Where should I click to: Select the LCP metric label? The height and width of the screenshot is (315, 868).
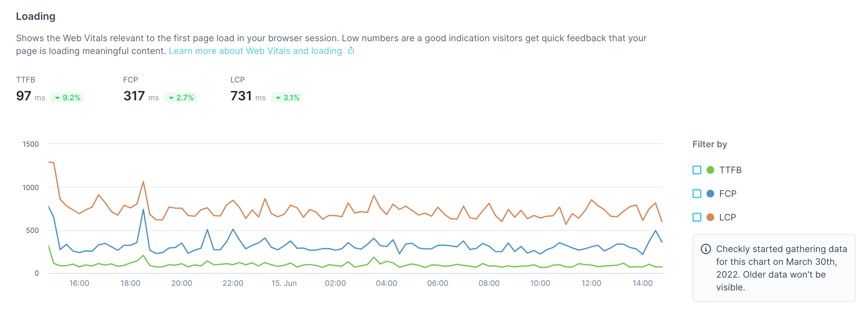(x=237, y=80)
